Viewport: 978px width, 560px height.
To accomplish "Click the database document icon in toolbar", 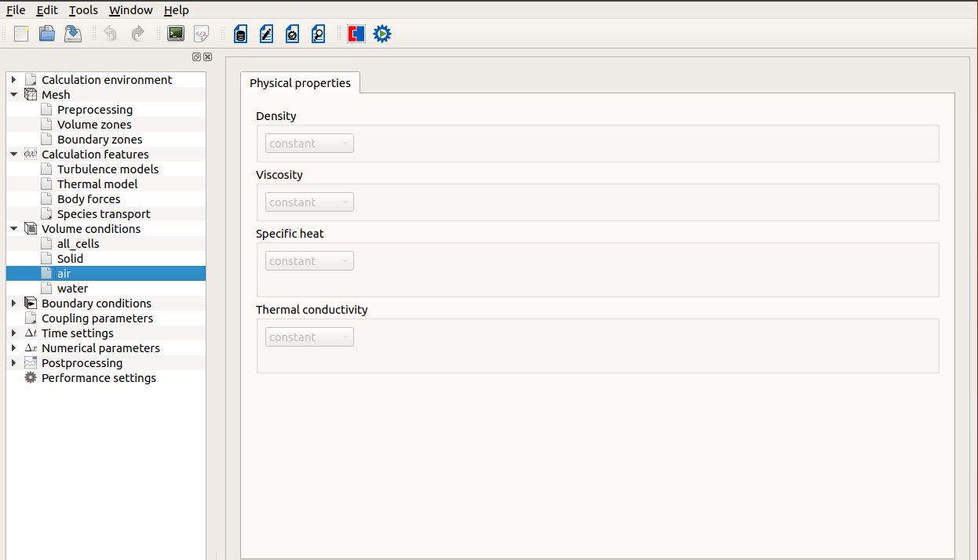I will pos(241,34).
